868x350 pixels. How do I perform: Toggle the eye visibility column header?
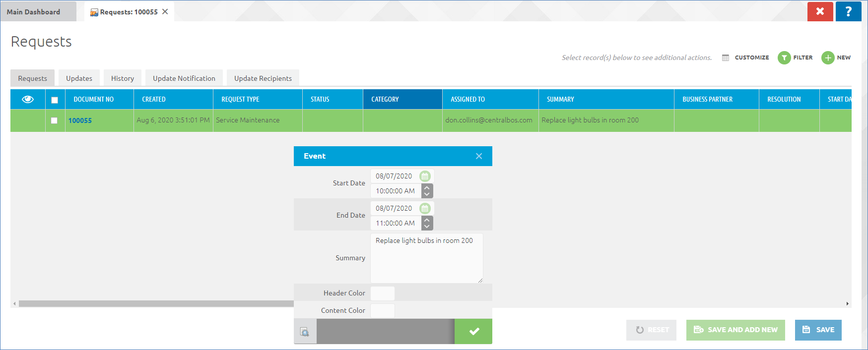[28, 99]
